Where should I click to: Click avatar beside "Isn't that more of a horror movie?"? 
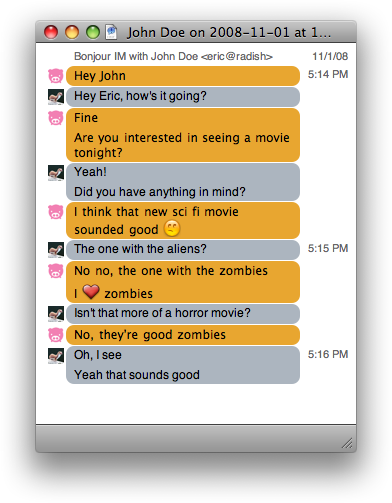(x=56, y=314)
